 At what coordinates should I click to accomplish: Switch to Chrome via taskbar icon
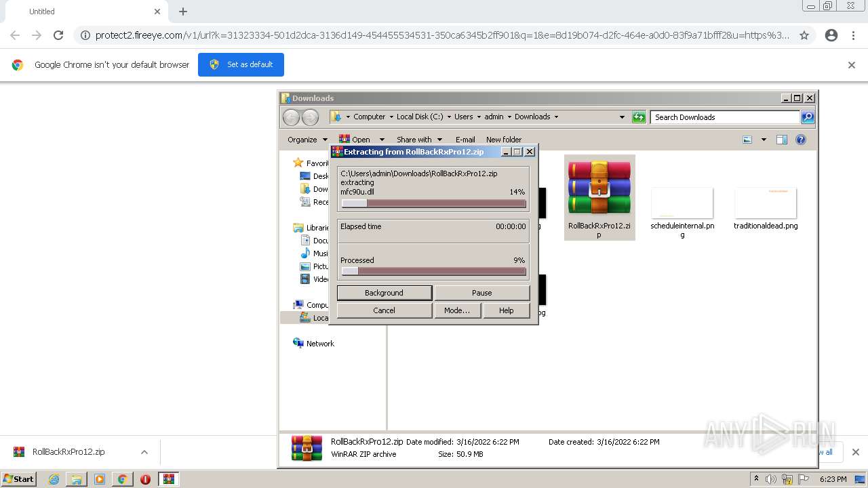[x=122, y=479]
